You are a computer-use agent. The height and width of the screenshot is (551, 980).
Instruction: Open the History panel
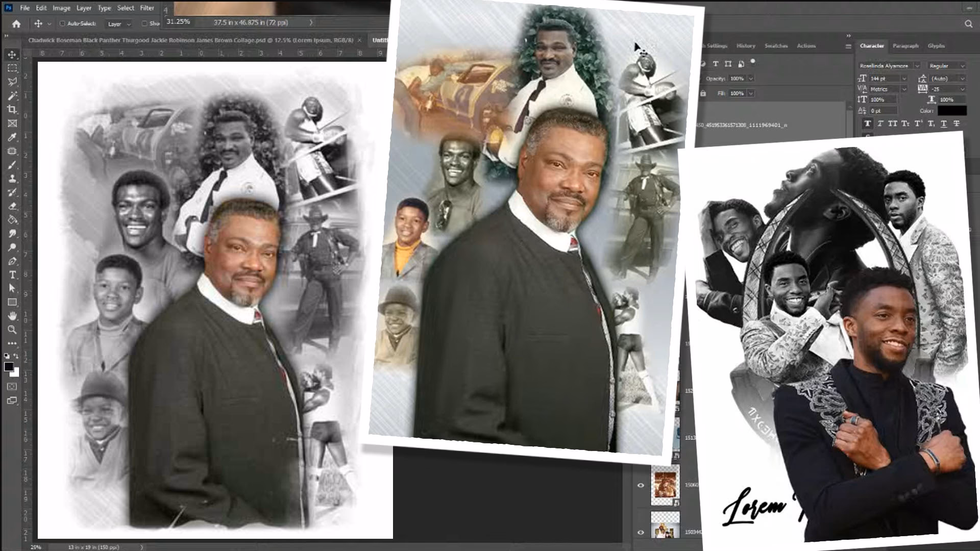click(746, 45)
